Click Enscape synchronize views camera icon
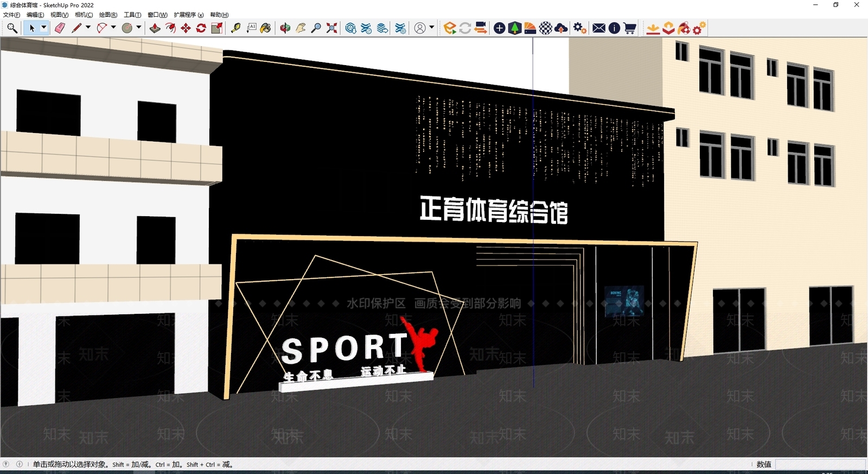 (x=481, y=28)
